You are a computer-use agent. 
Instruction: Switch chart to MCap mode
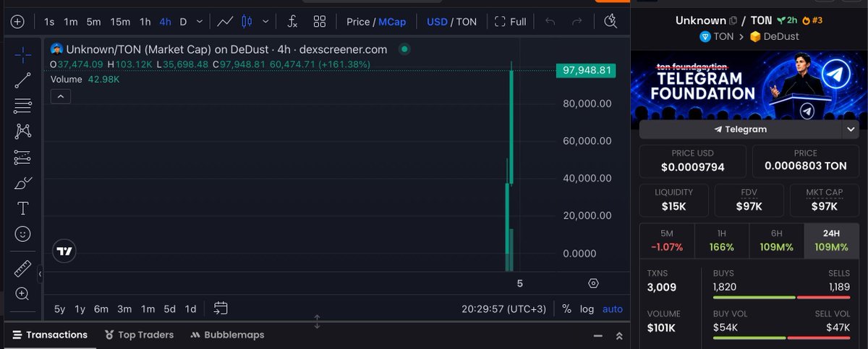pyautogui.click(x=393, y=22)
